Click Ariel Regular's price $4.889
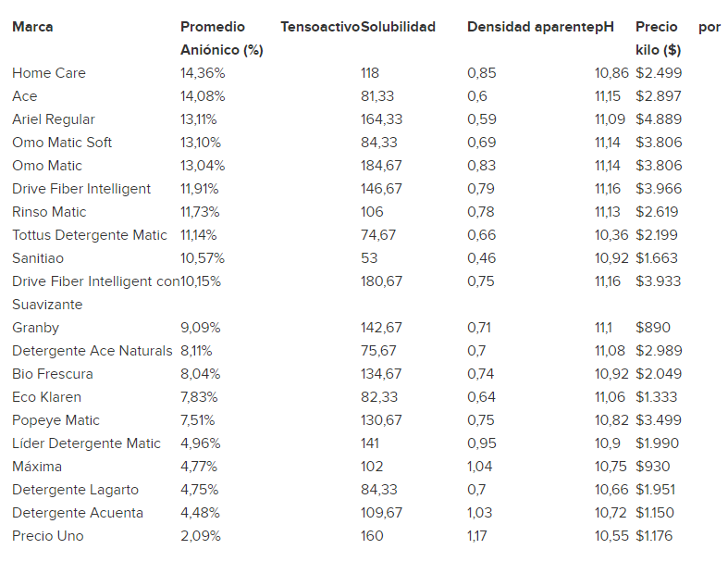The width and height of the screenshot is (728, 574). [659, 119]
